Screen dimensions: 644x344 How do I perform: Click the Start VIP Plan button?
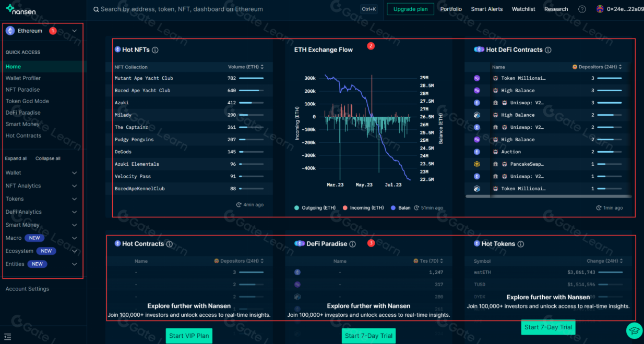(x=189, y=336)
